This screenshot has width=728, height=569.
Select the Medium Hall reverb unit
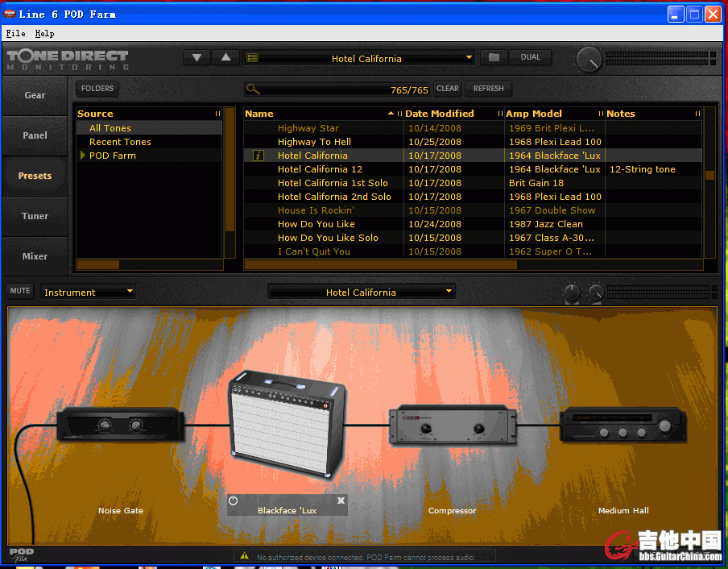(623, 425)
